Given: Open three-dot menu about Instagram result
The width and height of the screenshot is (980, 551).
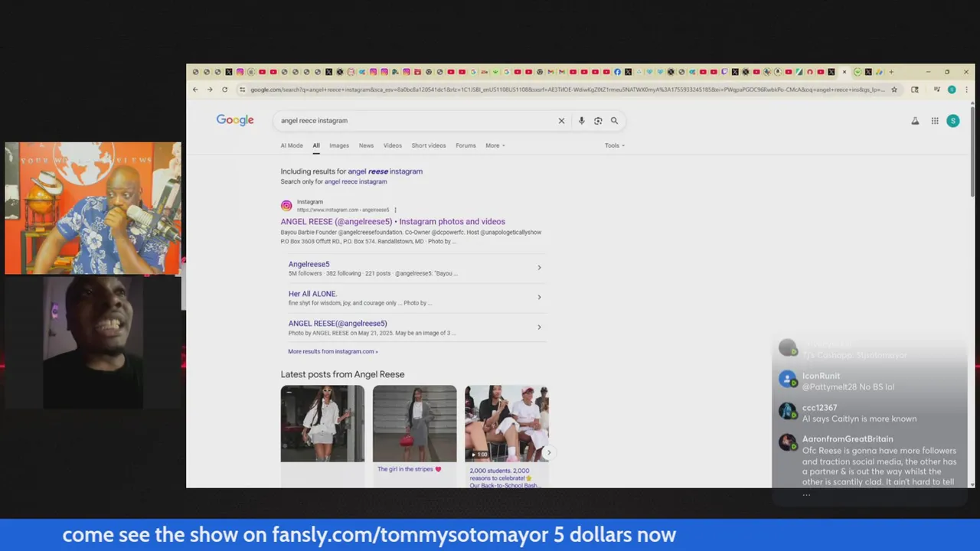Looking at the screenshot, I should pyautogui.click(x=395, y=210).
